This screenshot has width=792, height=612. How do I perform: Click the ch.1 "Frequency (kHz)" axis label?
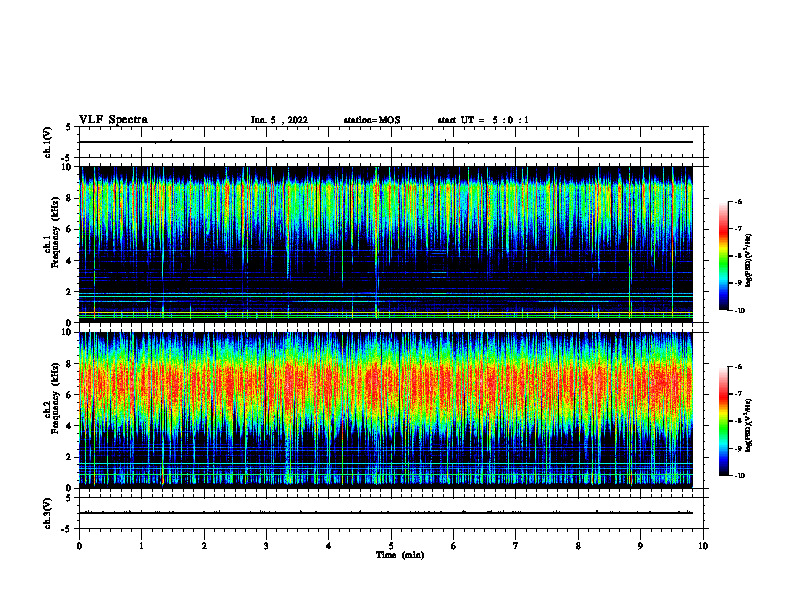55,232
